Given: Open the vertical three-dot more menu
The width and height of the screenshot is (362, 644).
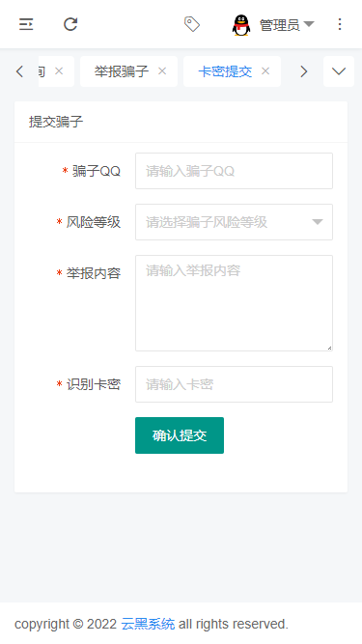Looking at the screenshot, I should click(x=340, y=24).
